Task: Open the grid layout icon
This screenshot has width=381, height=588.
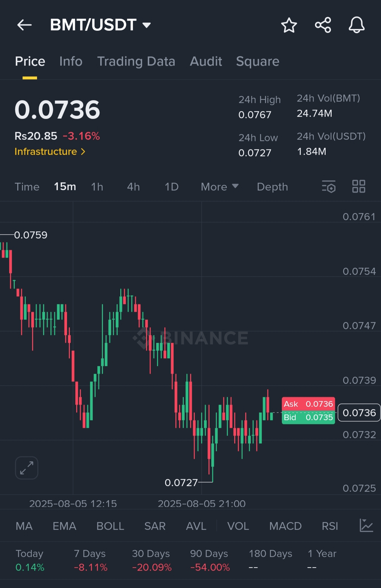Action: pos(359,187)
